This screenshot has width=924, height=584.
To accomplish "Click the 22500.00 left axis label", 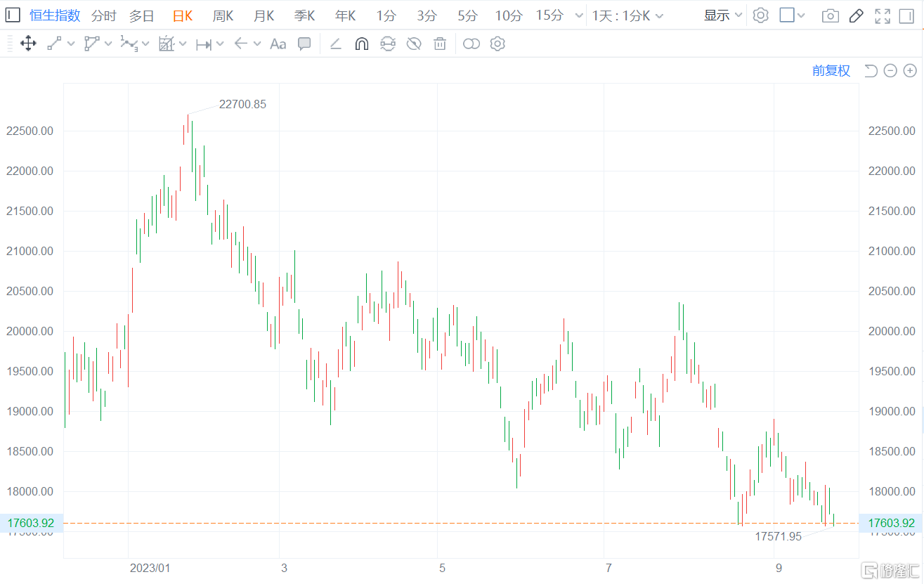I will click(x=30, y=131).
